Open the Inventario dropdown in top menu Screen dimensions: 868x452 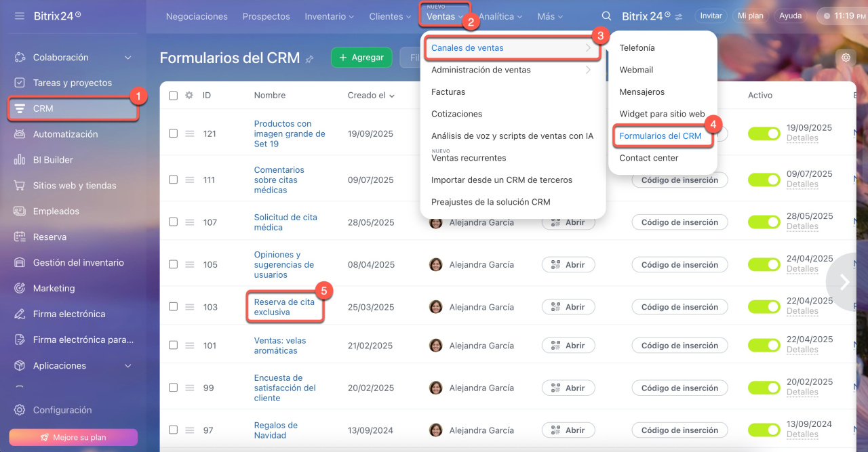point(329,16)
